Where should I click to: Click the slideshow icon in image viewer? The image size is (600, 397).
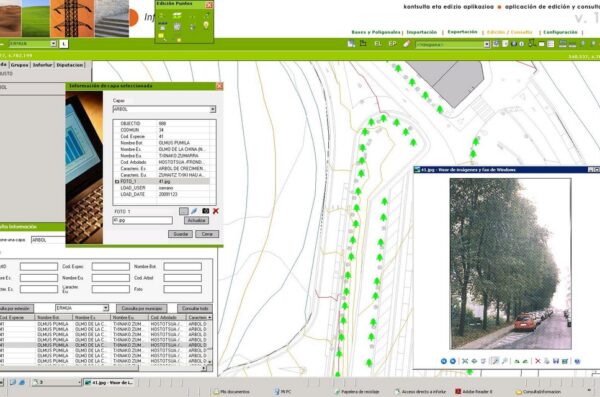(483, 361)
